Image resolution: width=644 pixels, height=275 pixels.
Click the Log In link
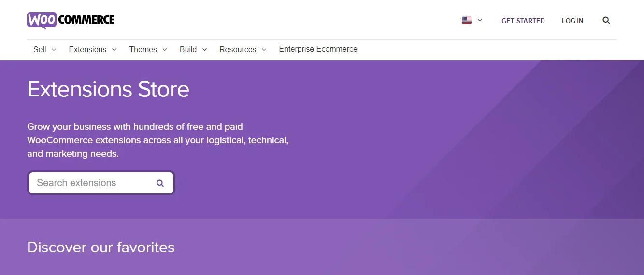coord(572,21)
